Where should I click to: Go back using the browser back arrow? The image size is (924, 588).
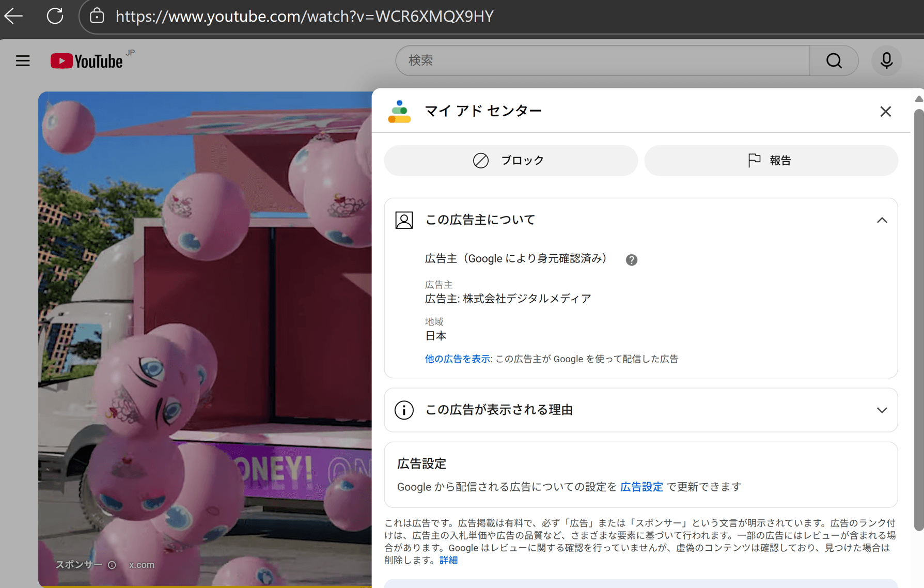pos(14,16)
